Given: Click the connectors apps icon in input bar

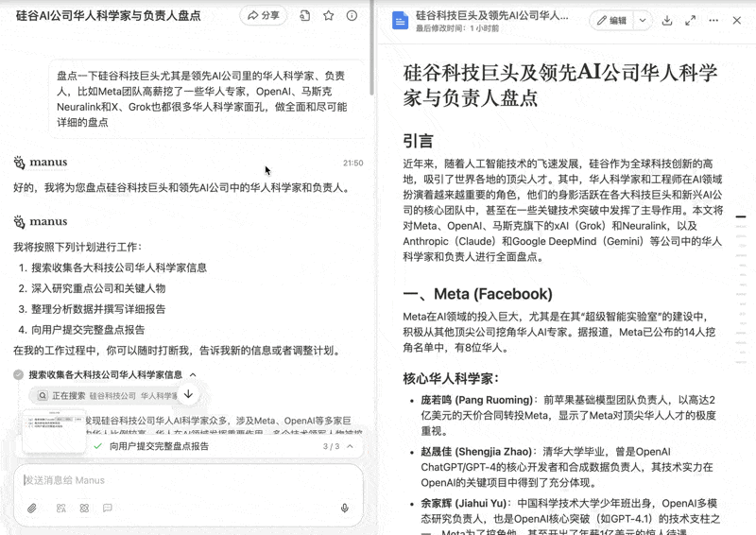Looking at the screenshot, I should pos(84,508).
